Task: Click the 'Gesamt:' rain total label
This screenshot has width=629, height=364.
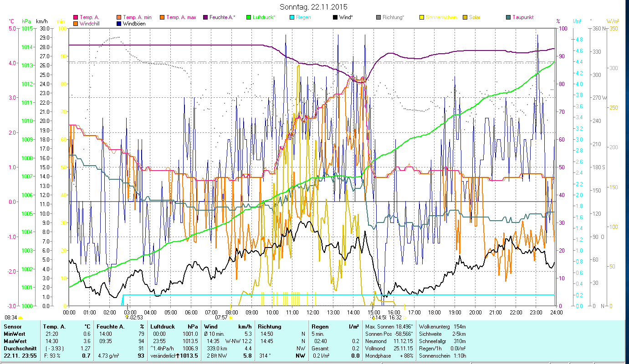Action: pyautogui.click(x=320, y=349)
